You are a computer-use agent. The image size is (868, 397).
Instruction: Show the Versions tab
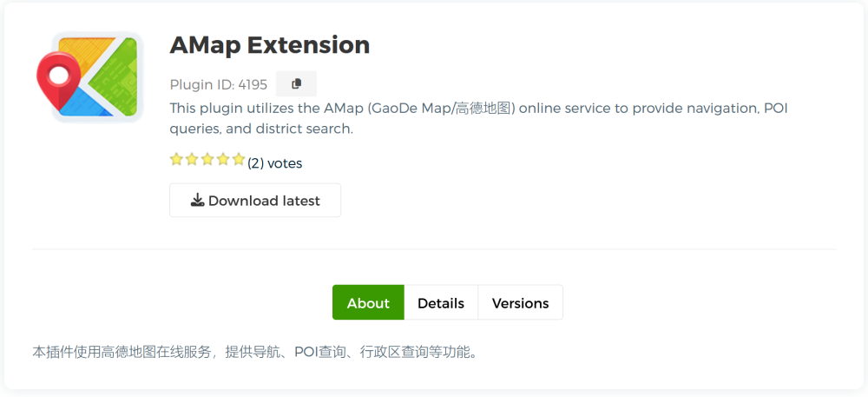(520, 303)
